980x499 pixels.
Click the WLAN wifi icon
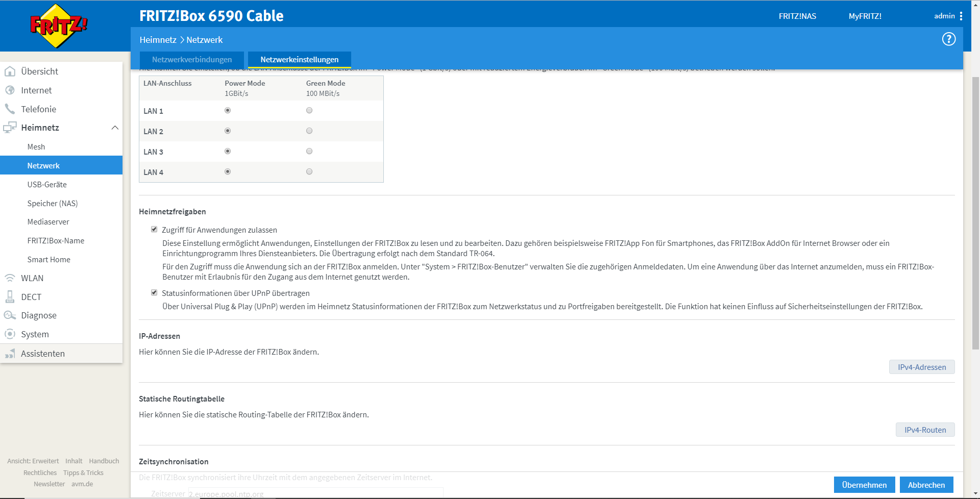point(10,278)
